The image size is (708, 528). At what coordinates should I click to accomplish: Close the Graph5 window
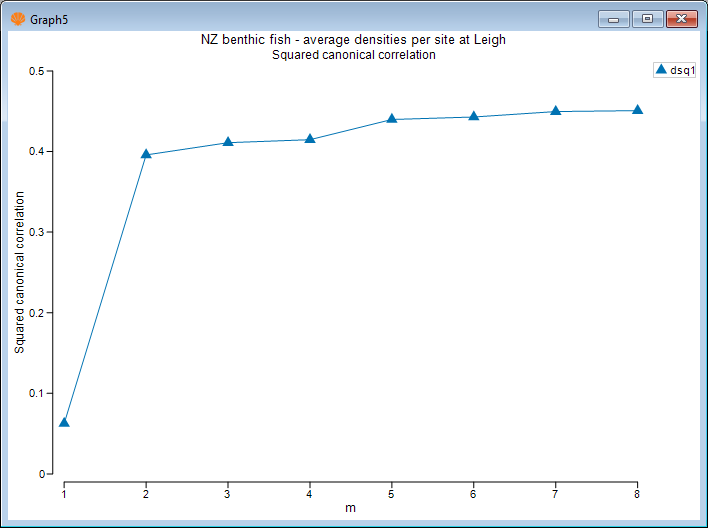[681, 18]
